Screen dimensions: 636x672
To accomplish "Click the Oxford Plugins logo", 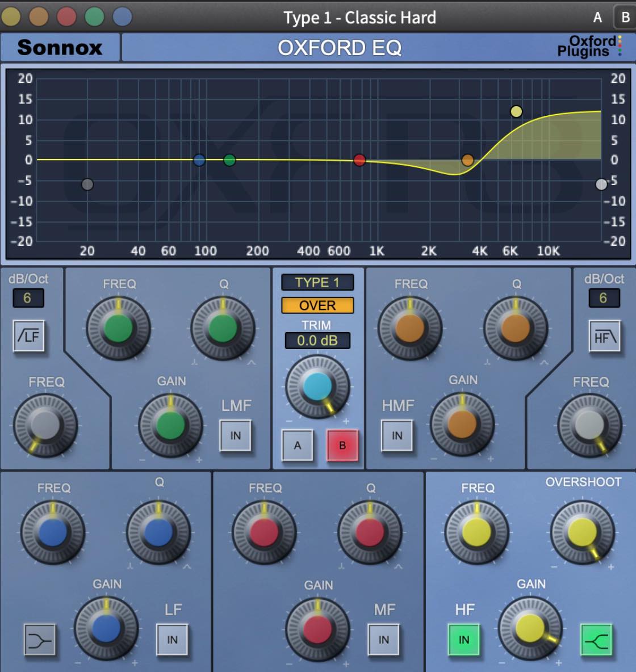I will pyautogui.click(x=589, y=47).
